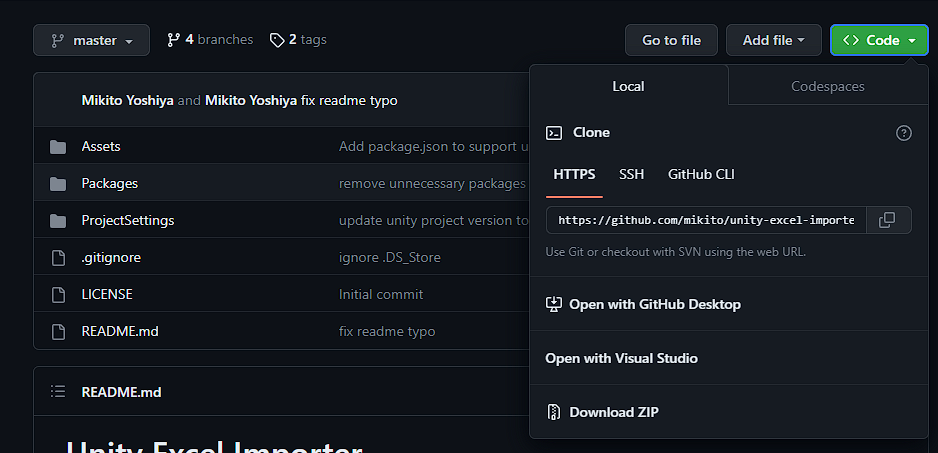
Task: Open the README outline list icon
Action: 58,391
